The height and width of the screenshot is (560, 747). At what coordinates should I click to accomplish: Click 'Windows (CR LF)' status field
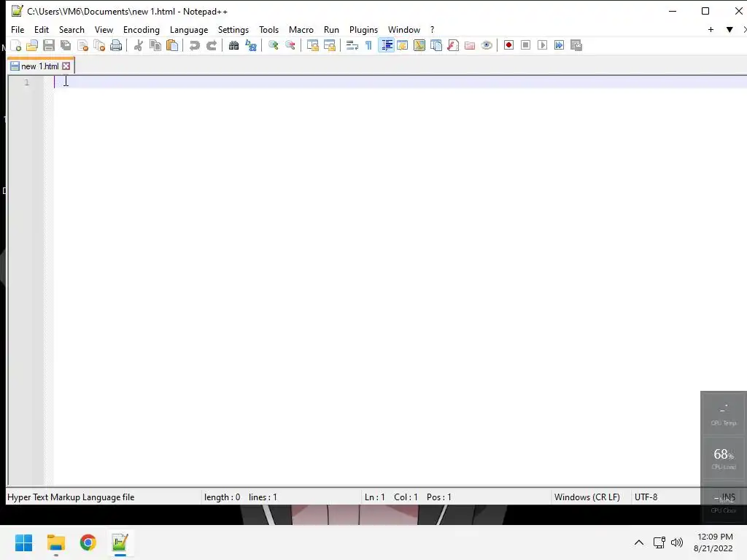[587, 497]
